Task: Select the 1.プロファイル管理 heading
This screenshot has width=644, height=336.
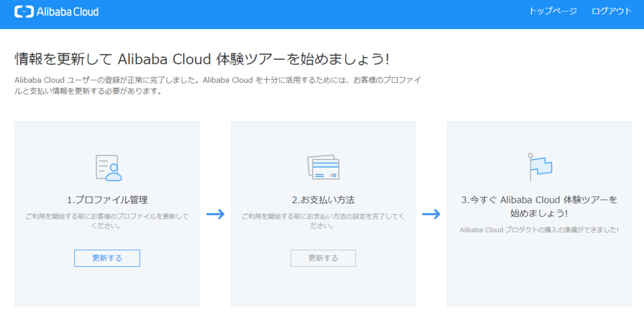Action: [x=107, y=200]
